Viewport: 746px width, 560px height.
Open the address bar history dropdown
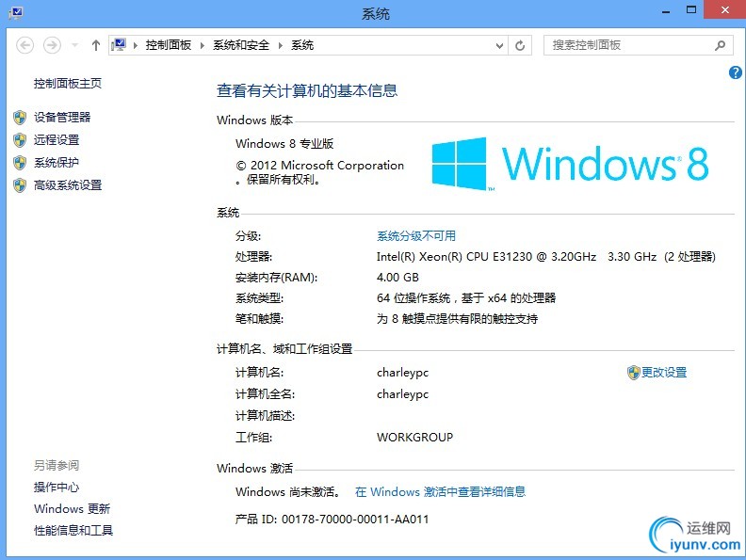499,45
